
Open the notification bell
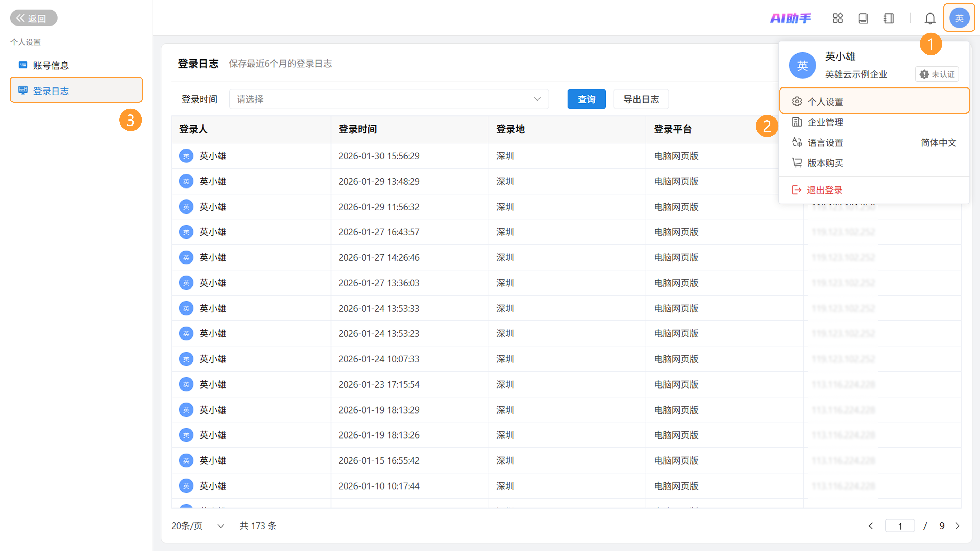930,18
